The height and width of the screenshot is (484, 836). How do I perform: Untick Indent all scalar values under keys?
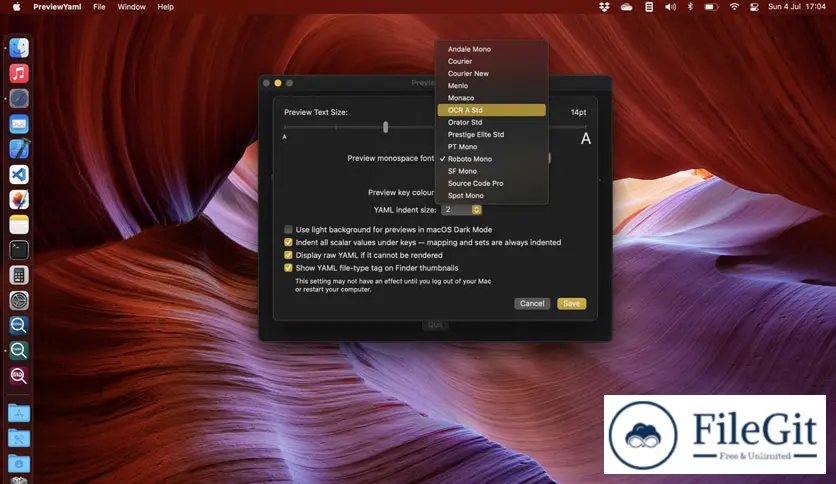click(288, 243)
